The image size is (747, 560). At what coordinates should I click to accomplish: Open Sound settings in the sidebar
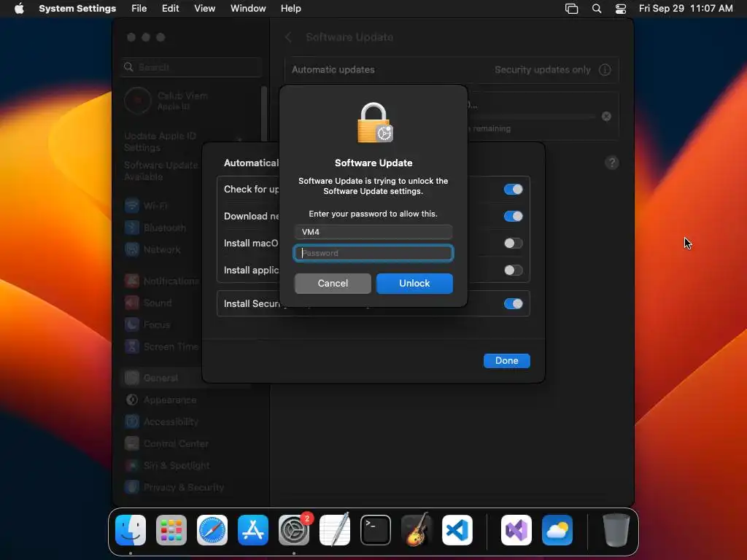tap(148, 303)
